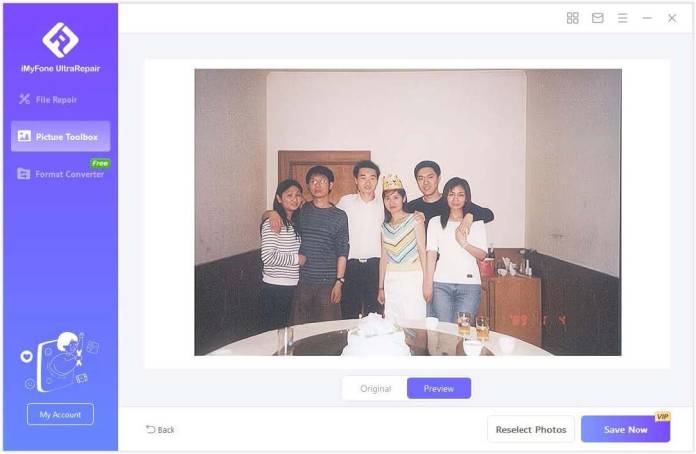Click the VIP badge on Save Now
Viewport: 696px width, 454px height.
[x=662, y=416]
